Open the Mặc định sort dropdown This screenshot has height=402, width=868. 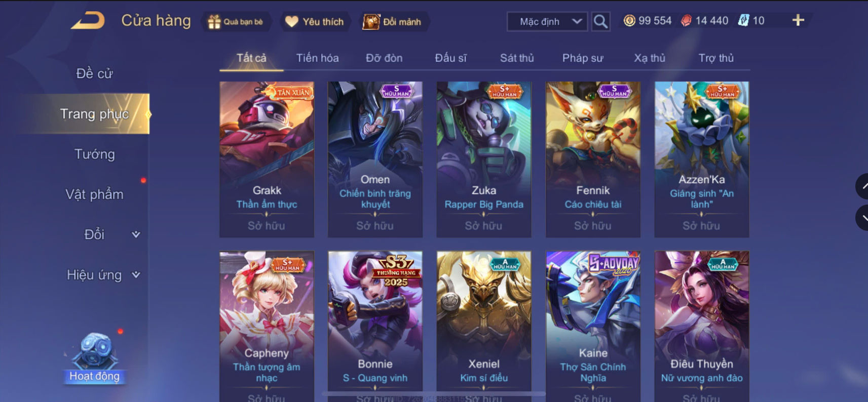[x=547, y=22]
